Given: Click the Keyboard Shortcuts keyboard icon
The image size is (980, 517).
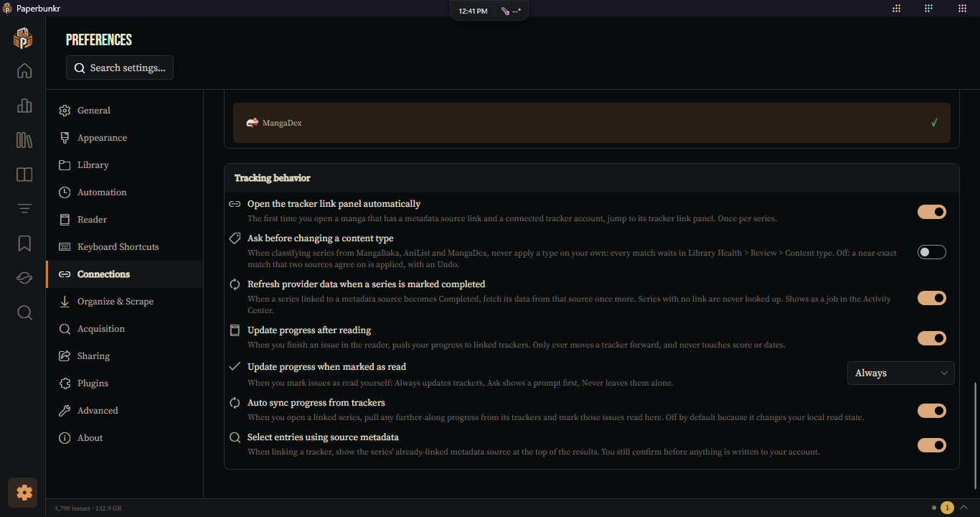Looking at the screenshot, I should click(65, 247).
